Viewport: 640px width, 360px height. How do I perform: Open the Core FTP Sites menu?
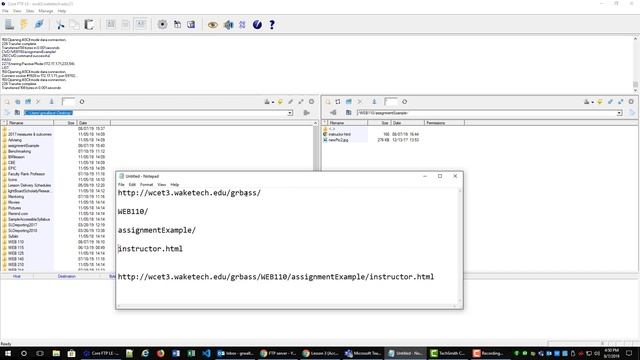(30, 11)
